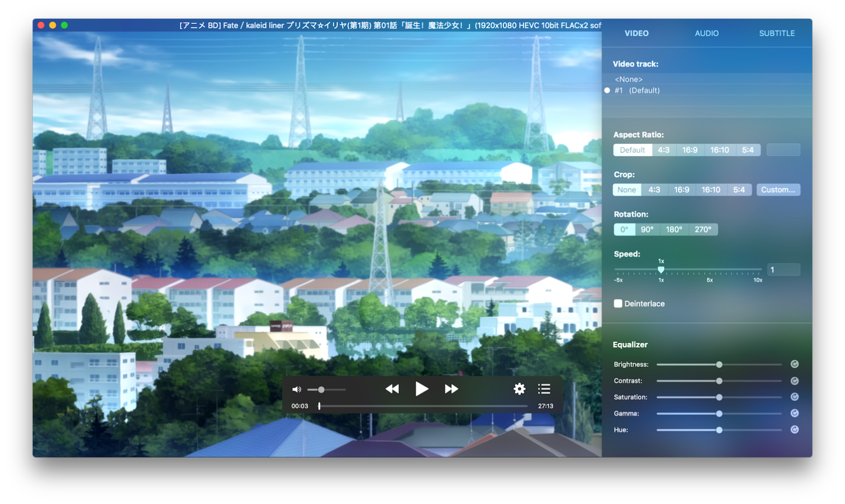Open settings with the gear icon

(519, 389)
